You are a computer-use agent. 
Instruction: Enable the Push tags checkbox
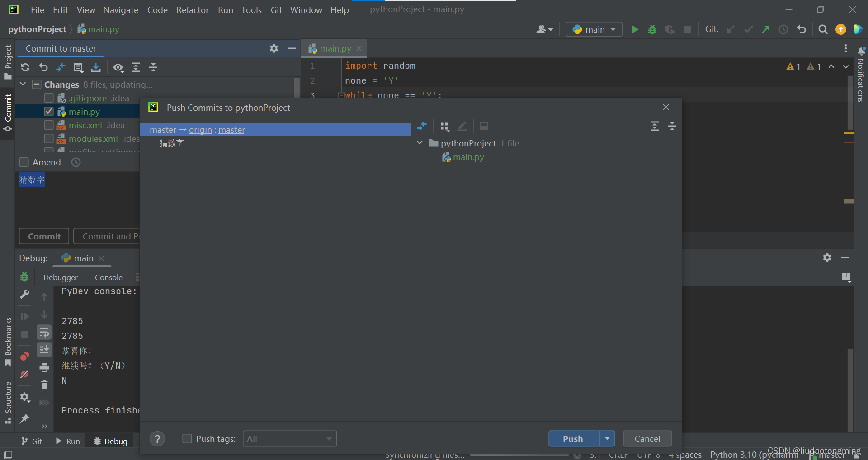(187, 439)
